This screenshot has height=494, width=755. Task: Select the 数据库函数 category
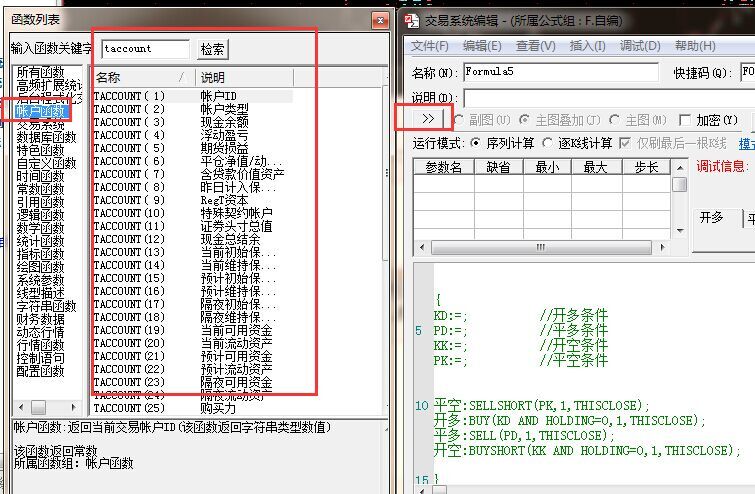pos(45,137)
